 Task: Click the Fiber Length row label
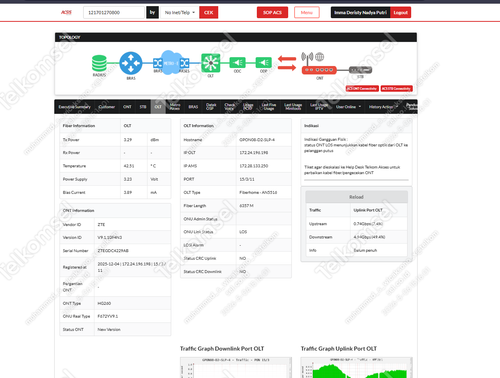[x=195, y=206]
